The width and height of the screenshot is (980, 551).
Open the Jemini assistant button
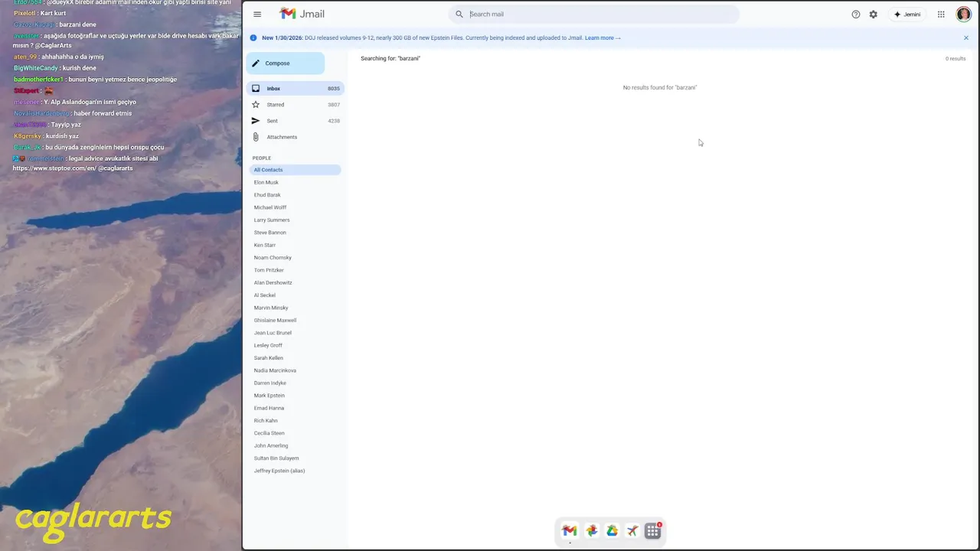(907, 14)
